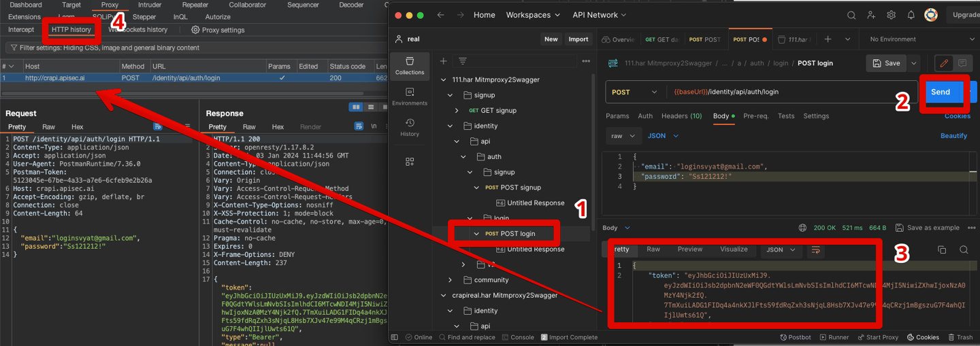Viewport: 980px width, 346px height.
Task: Switch the Postman response to Preview view
Action: click(689, 249)
